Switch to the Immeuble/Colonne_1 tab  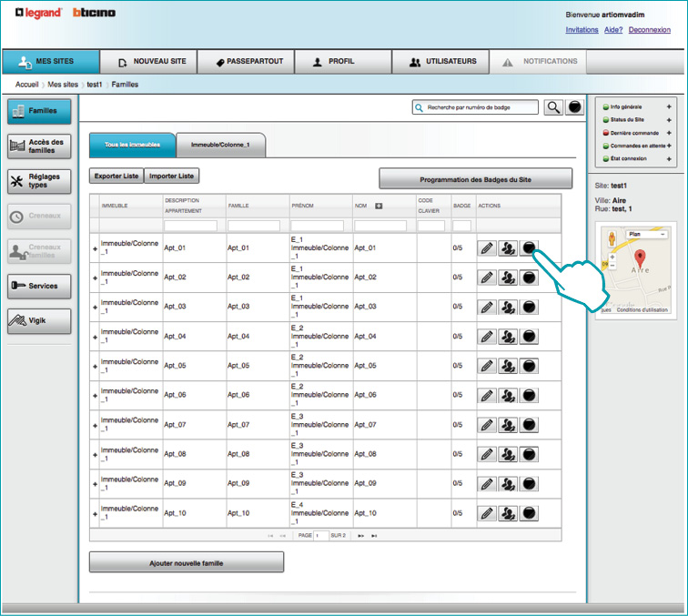pyautogui.click(x=220, y=145)
